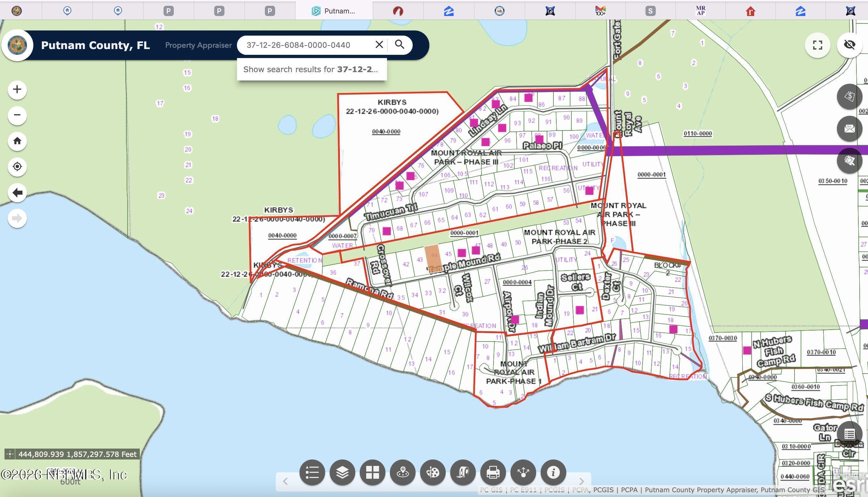Open the basemap gallery grid icon
The width and height of the screenshot is (868, 497).
(x=372, y=472)
